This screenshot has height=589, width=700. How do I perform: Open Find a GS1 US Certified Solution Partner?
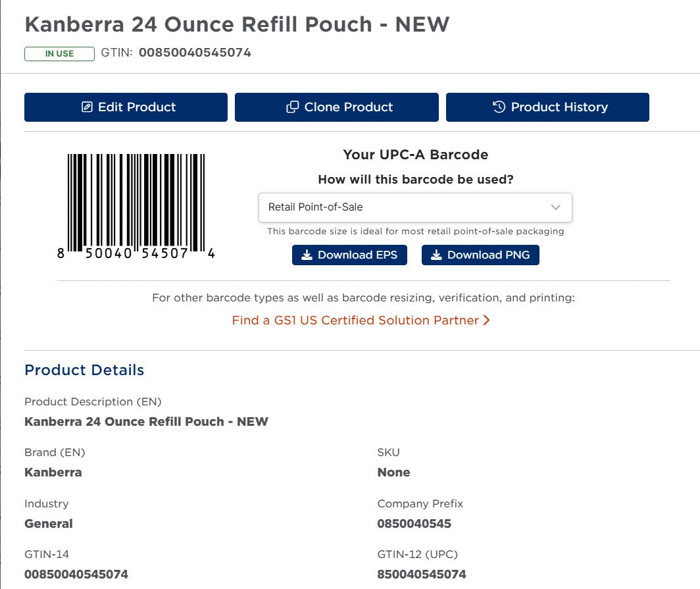(x=355, y=320)
